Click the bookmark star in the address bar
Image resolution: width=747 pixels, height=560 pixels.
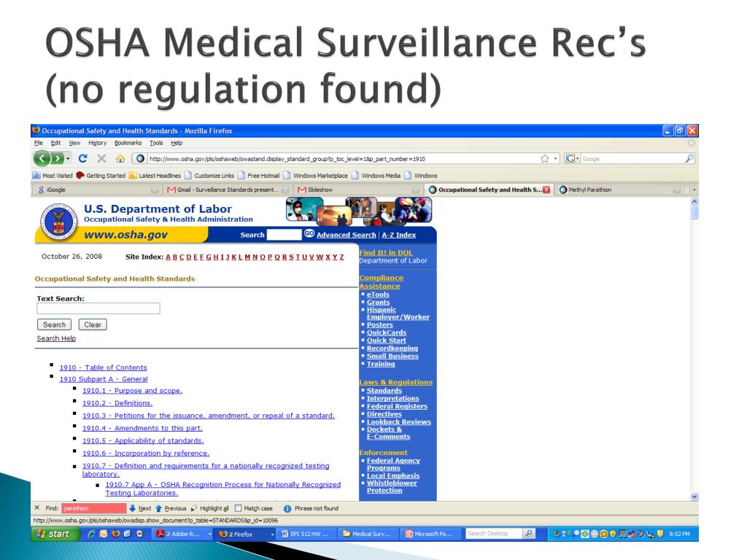coord(544,158)
